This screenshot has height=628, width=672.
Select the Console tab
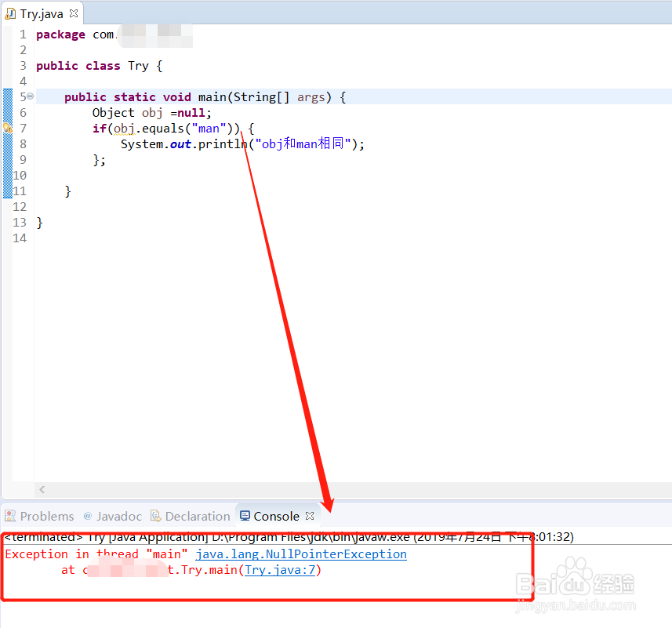click(277, 516)
